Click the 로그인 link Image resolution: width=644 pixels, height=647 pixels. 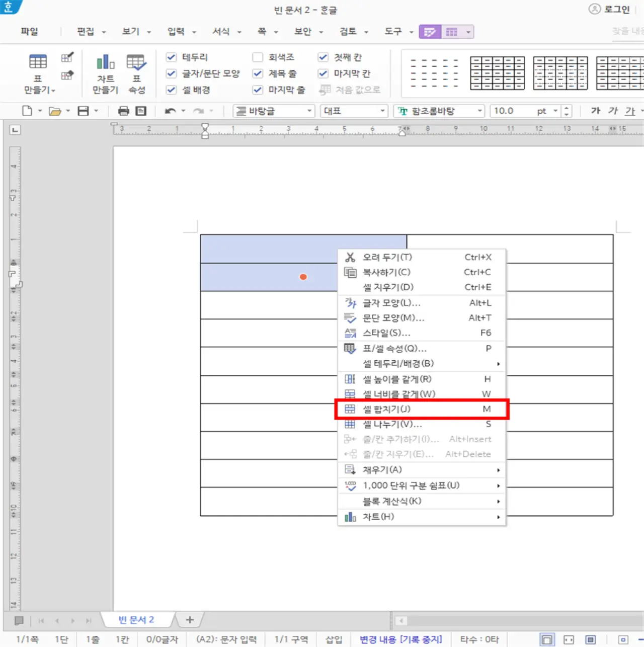(x=617, y=9)
